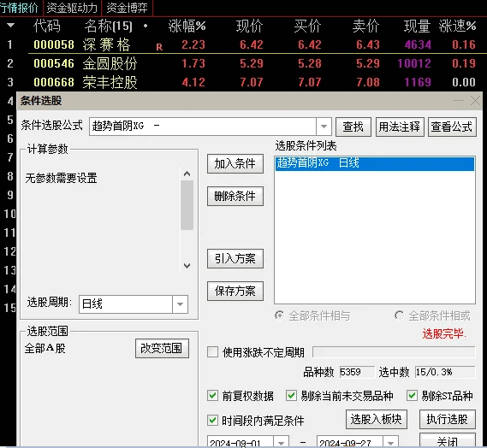The image size is (487, 448).
Task: Select stock 金圆股份 name
Action: [110, 63]
